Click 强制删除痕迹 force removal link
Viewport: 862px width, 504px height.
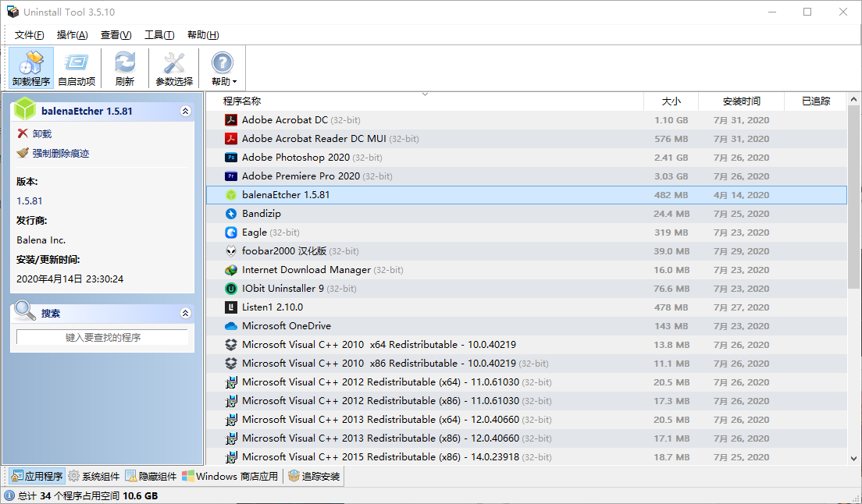click(x=60, y=153)
